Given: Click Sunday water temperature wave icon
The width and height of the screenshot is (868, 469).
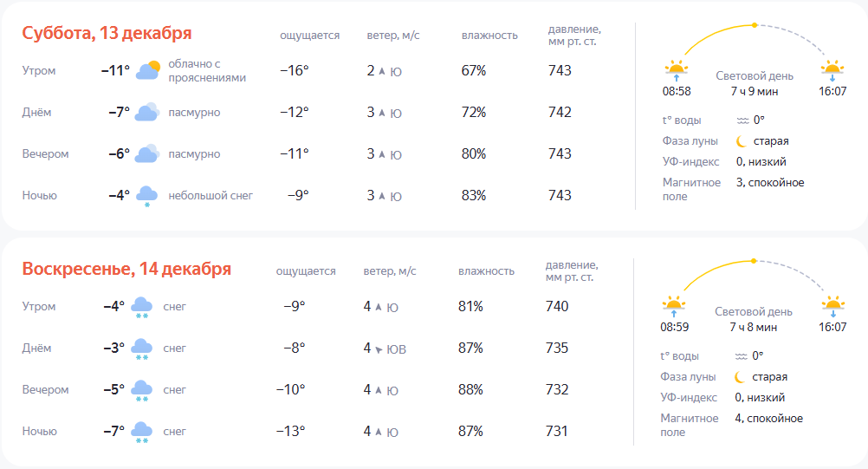Looking at the screenshot, I should coord(741,355).
